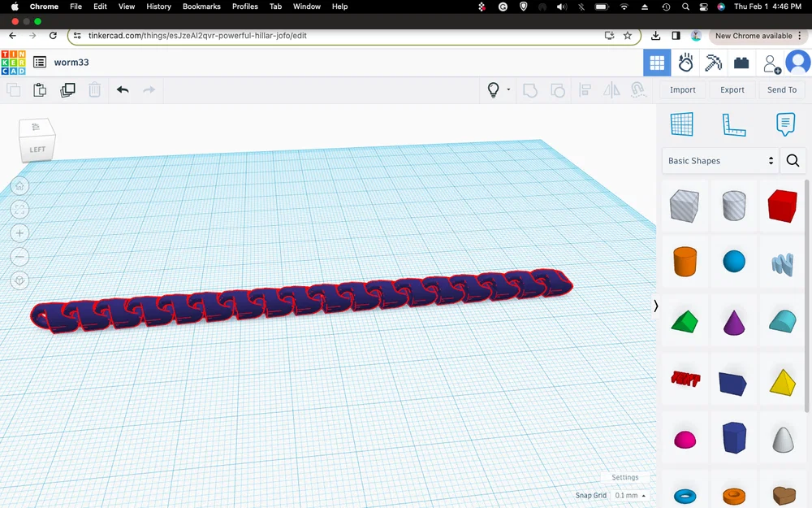812x508 pixels.
Task: Click the Export button
Action: [x=732, y=90]
